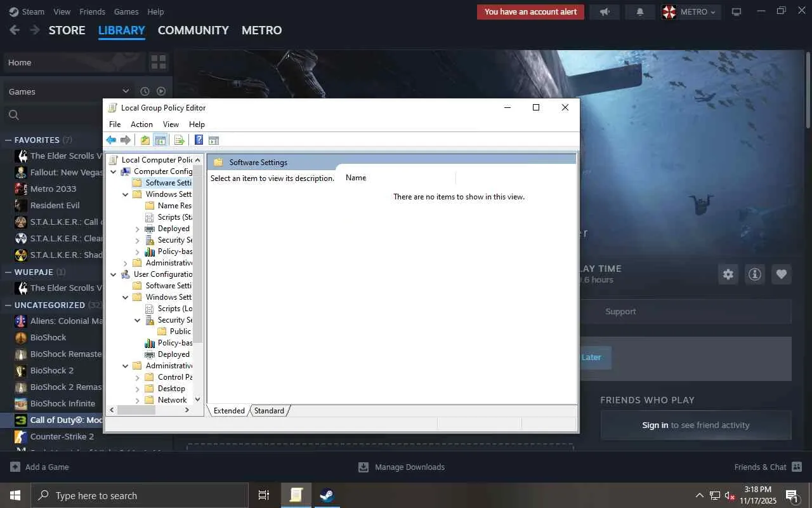Show hidden system tray icons chevron
Viewport: 812px width, 508px height.
[x=700, y=495]
